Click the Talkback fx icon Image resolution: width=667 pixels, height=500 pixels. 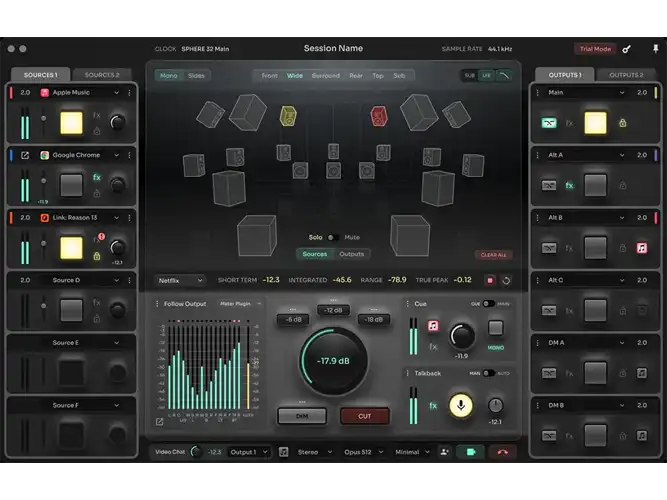[433, 406]
